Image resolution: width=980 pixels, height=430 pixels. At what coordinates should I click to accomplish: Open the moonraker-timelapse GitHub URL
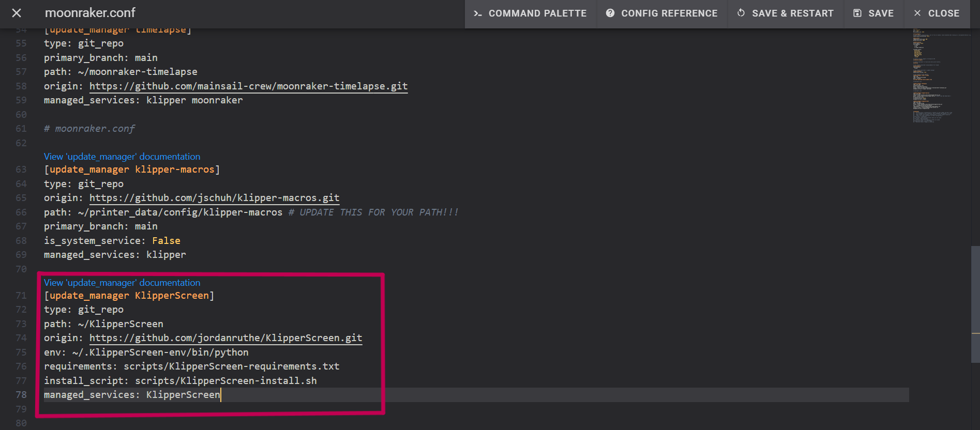248,86
